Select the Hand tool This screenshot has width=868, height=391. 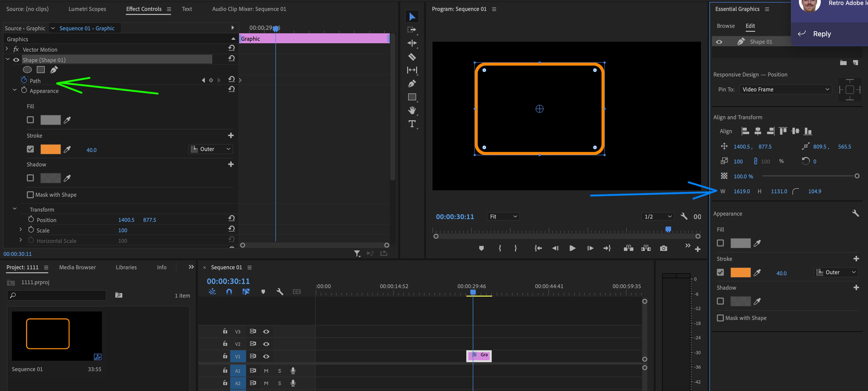pos(412,110)
